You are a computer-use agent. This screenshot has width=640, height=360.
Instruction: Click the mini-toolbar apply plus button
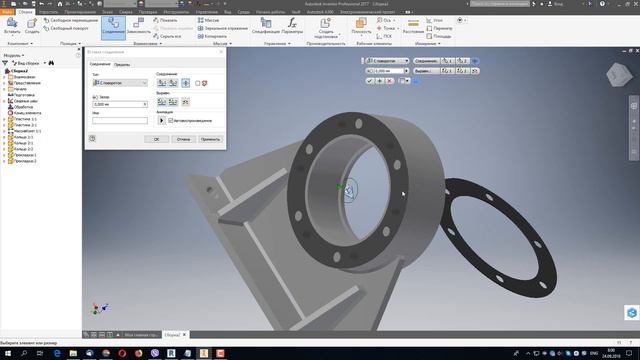pyautogui.click(x=380, y=81)
